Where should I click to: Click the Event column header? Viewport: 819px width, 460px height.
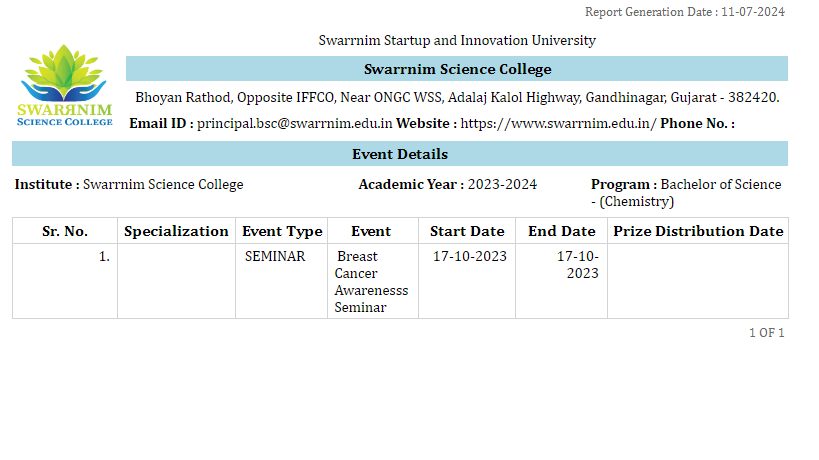(x=371, y=231)
